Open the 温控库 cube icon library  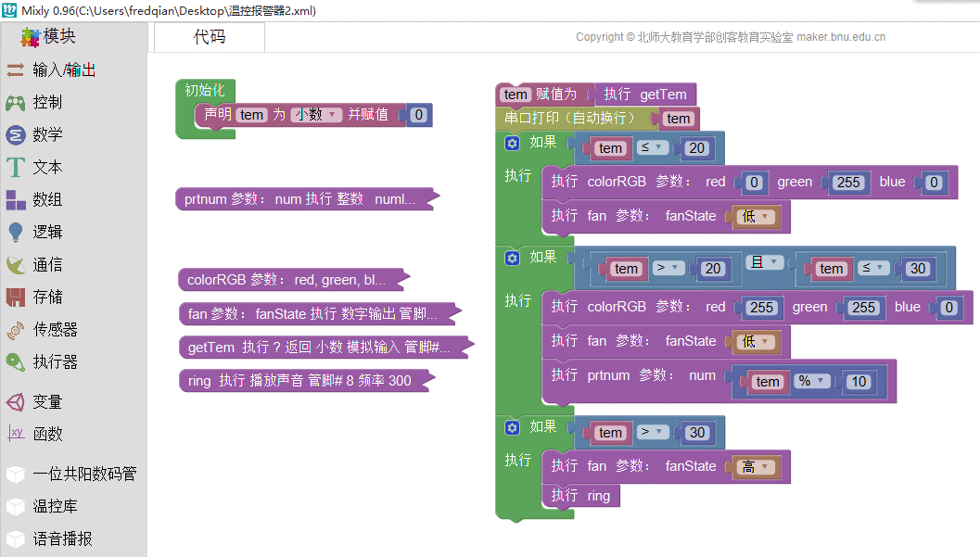[x=15, y=506]
